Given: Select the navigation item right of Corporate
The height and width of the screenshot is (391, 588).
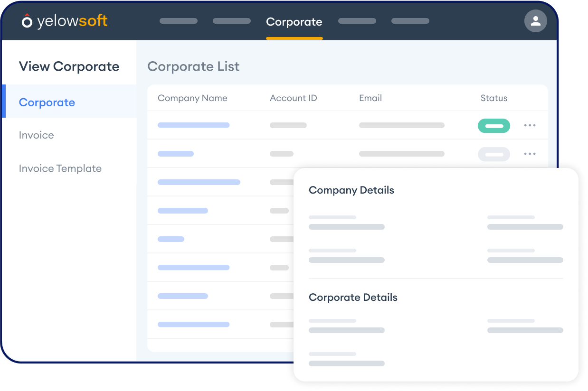Looking at the screenshot, I should coord(357,21).
